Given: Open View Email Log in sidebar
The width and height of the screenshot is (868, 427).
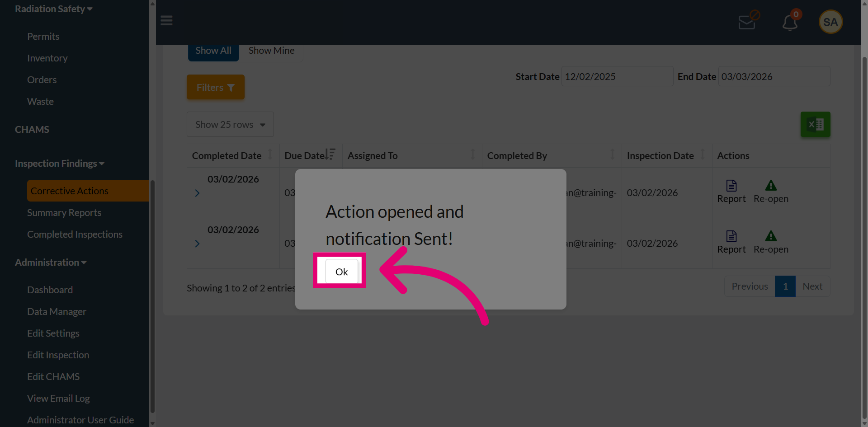Looking at the screenshot, I should 59,398.
